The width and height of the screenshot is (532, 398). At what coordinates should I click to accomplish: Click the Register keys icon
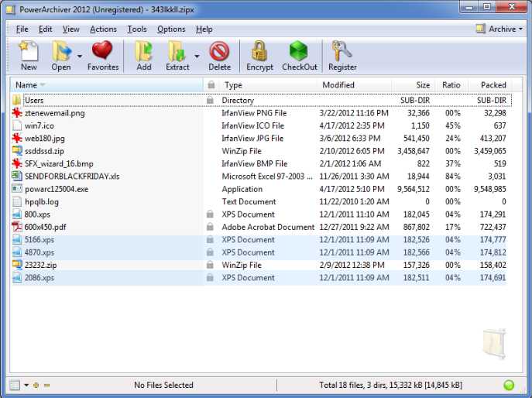coord(342,51)
